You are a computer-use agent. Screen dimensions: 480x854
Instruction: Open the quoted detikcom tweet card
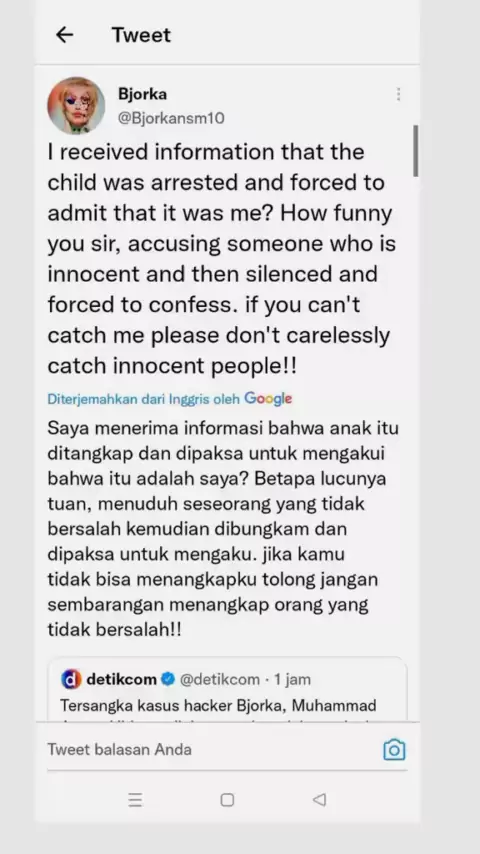coord(227,690)
